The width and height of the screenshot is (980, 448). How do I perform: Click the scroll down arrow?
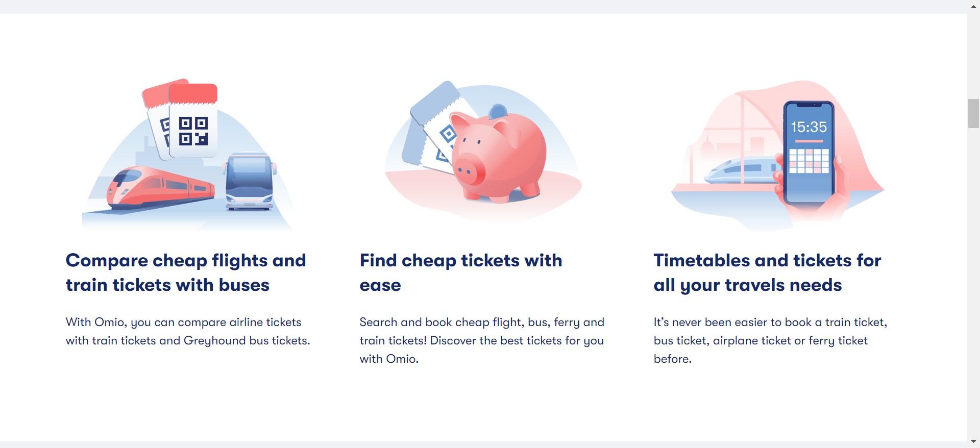pyautogui.click(x=973, y=441)
